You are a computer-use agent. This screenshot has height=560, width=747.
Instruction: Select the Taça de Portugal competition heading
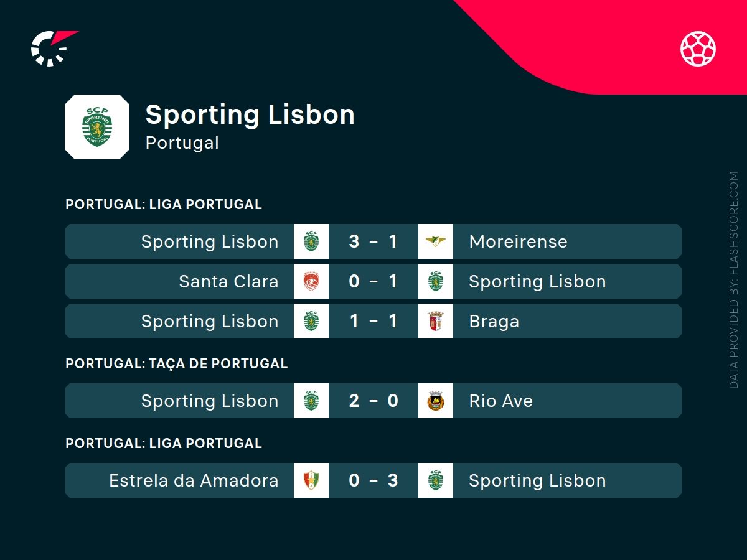pos(176,363)
